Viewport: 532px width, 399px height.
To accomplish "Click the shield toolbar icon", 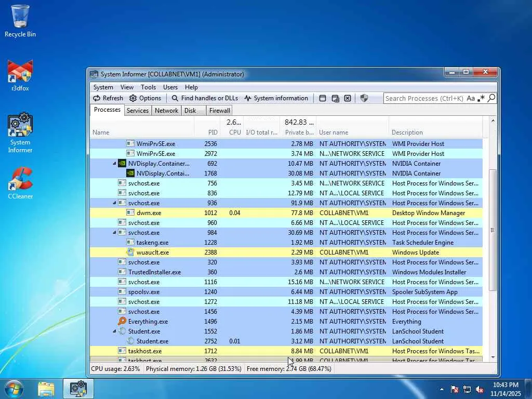I will (x=364, y=98).
